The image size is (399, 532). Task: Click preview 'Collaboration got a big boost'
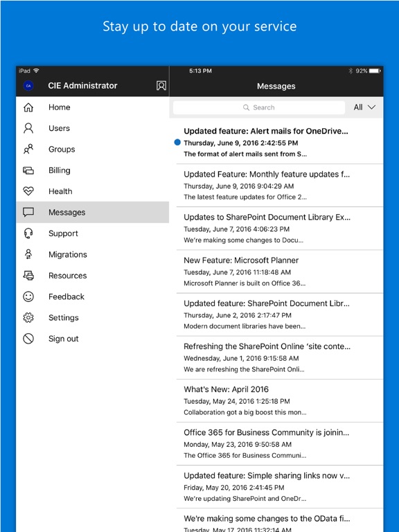245,412
